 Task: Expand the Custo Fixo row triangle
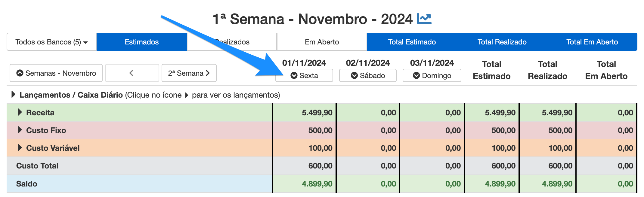(x=20, y=130)
